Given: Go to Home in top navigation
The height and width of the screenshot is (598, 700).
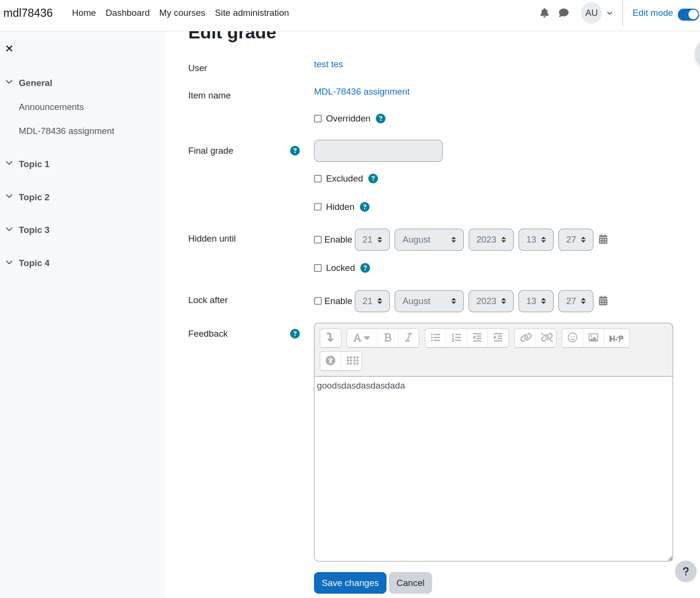Looking at the screenshot, I should coord(84,13).
